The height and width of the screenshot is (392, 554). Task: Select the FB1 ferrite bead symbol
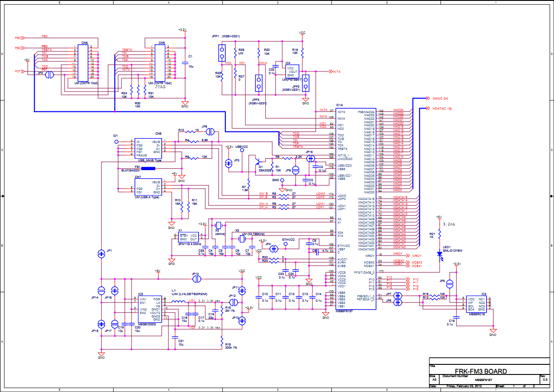131,168
